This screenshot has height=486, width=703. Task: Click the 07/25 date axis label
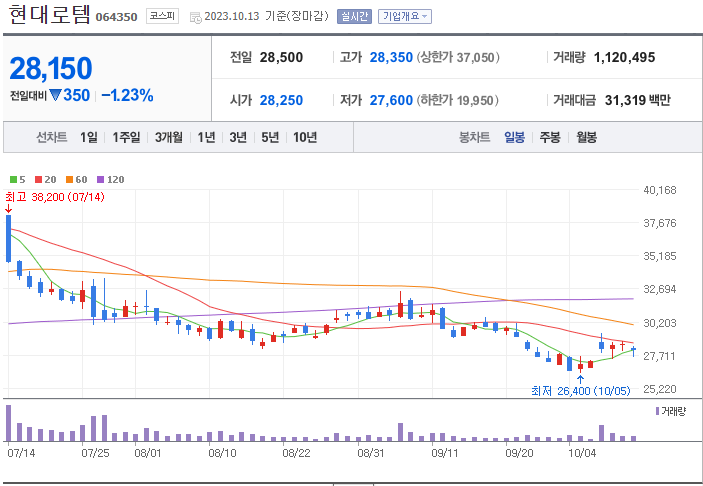[x=95, y=453]
